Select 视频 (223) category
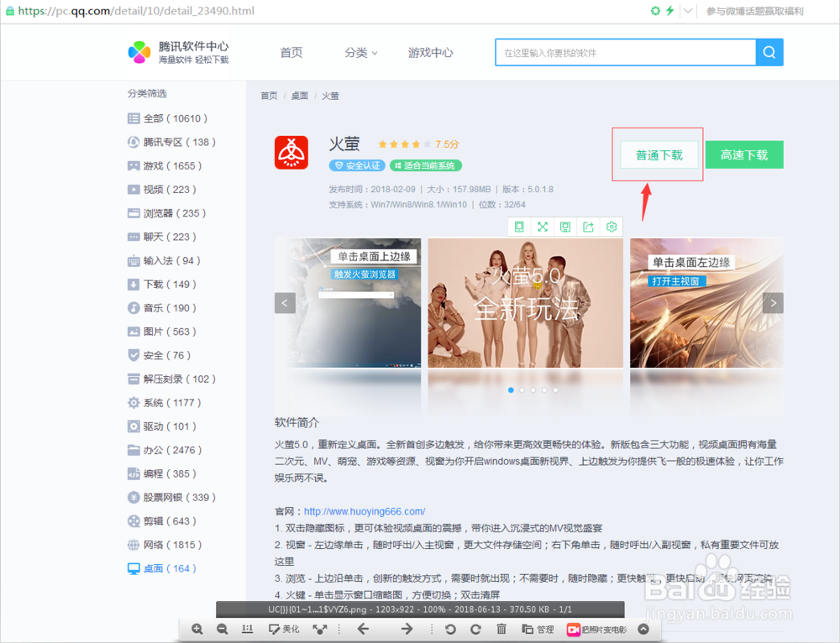Screen dimensions: 840x643 pyautogui.click(x=162, y=190)
